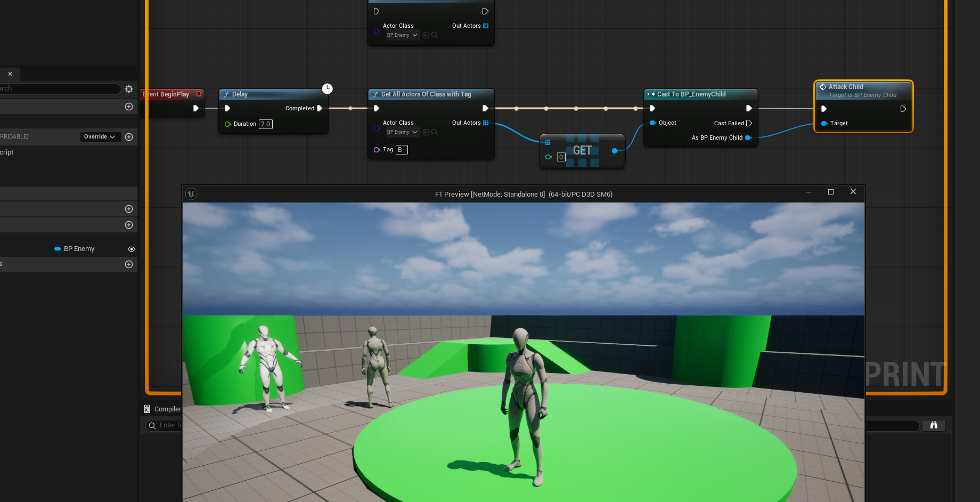Open BP Enemy class dropdown in the Tag node
This screenshot has width=980, height=502.
[x=402, y=132]
